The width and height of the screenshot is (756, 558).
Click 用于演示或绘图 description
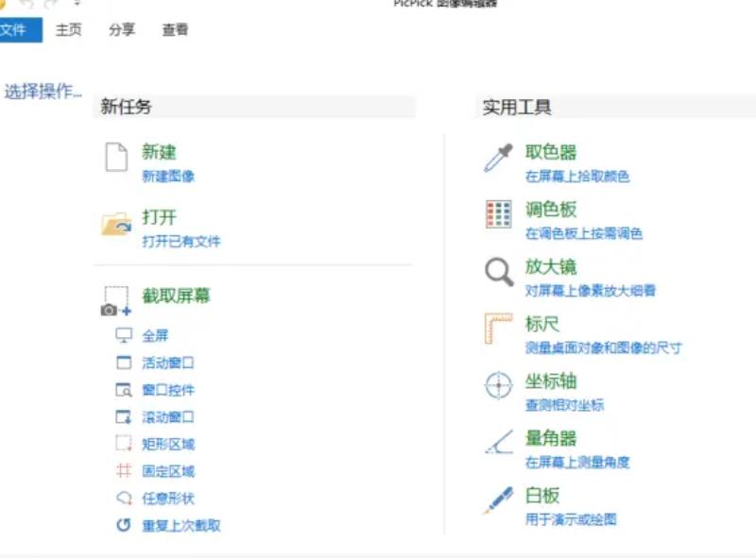coord(571,519)
